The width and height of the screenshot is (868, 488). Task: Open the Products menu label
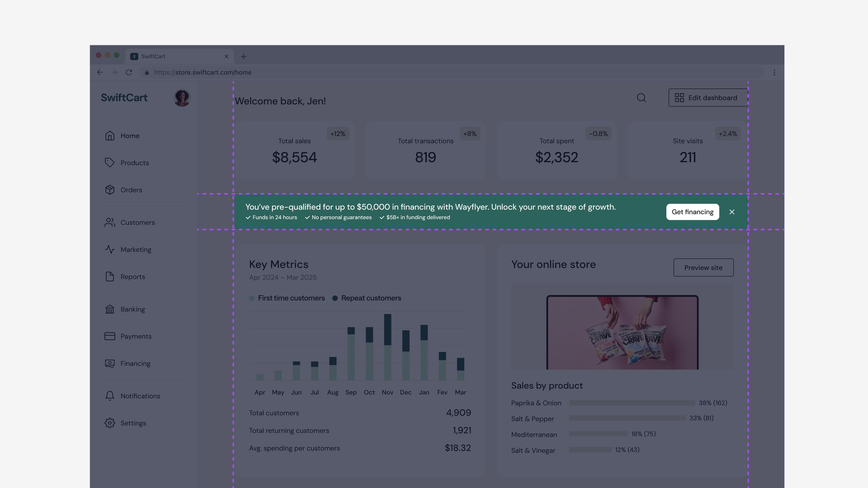(134, 163)
